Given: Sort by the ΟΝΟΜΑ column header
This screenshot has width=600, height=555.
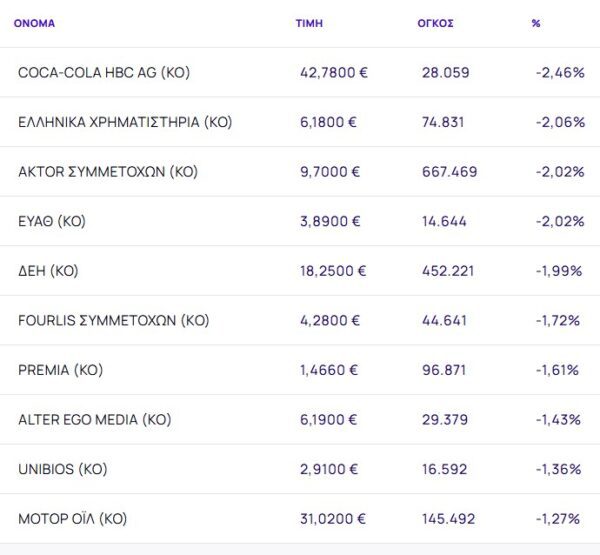Looking at the screenshot, I should pos(34,23).
